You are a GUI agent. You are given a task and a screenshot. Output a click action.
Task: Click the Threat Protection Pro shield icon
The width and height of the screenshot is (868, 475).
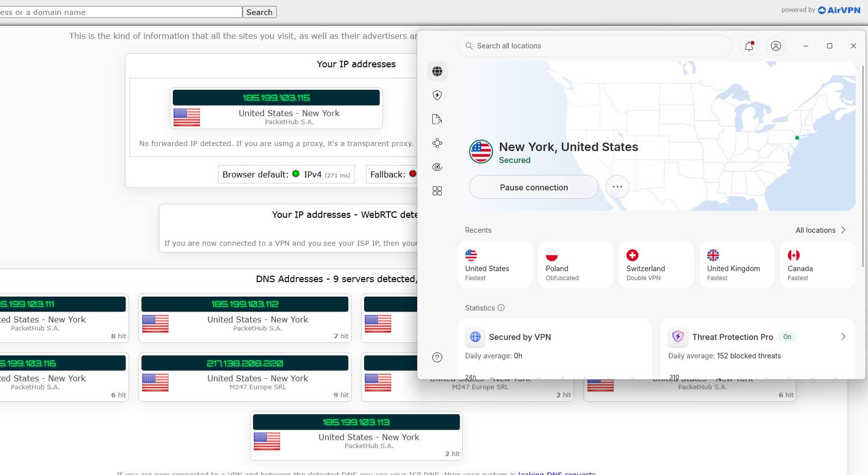pos(678,337)
